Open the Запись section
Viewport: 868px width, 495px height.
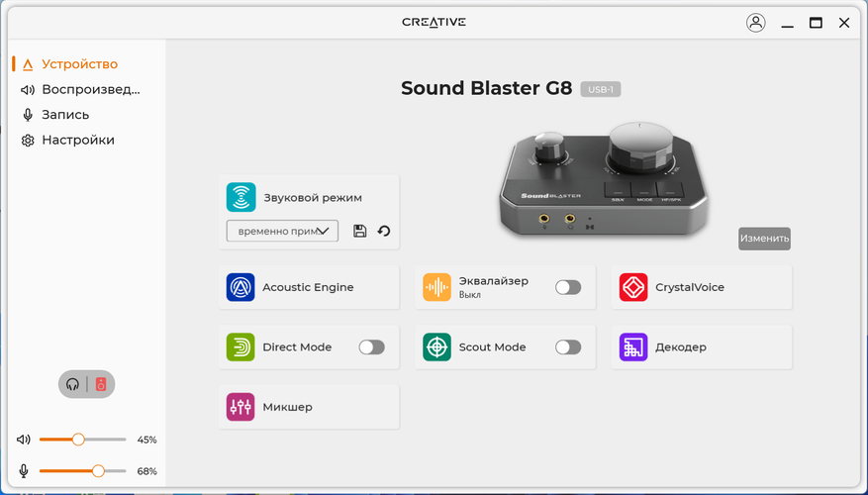click(x=65, y=115)
